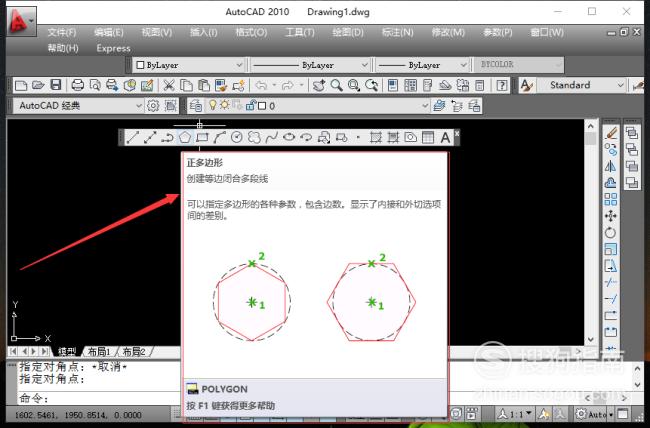The width and height of the screenshot is (650, 428).
Task: Click the Save icon in Standard toolbar
Action: [x=56, y=85]
